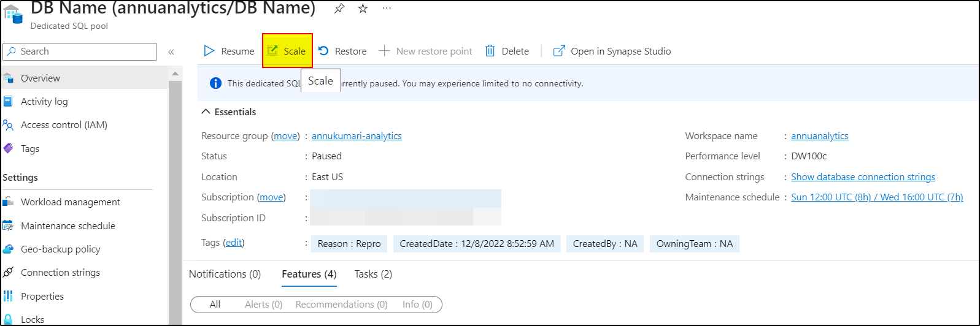Click the Maintenance schedule calendar icon
This screenshot has width=980, height=326.
[8, 226]
